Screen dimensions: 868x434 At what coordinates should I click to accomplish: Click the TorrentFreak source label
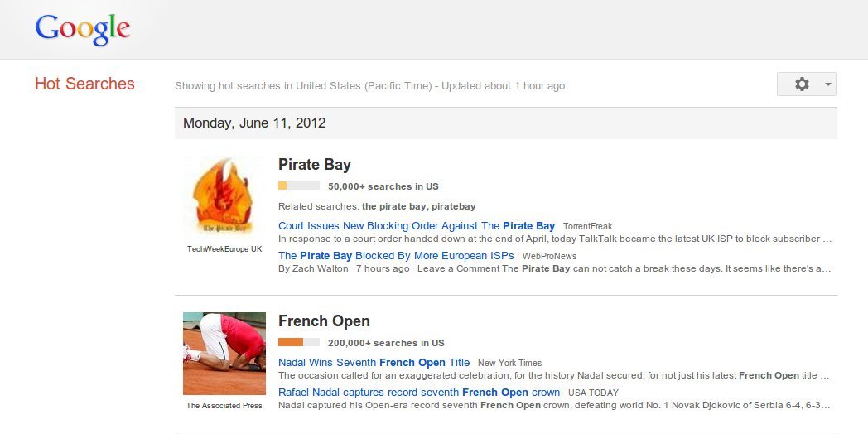click(x=587, y=226)
